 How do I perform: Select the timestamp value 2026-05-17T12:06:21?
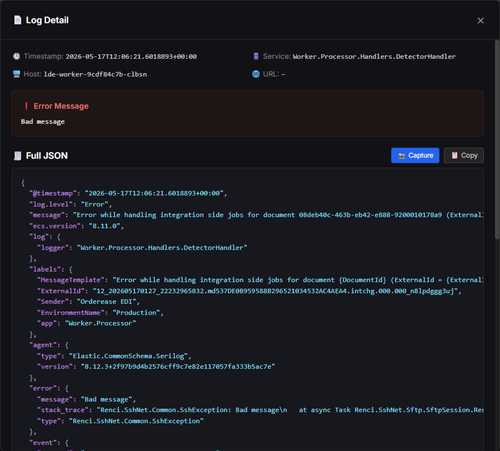pos(131,57)
